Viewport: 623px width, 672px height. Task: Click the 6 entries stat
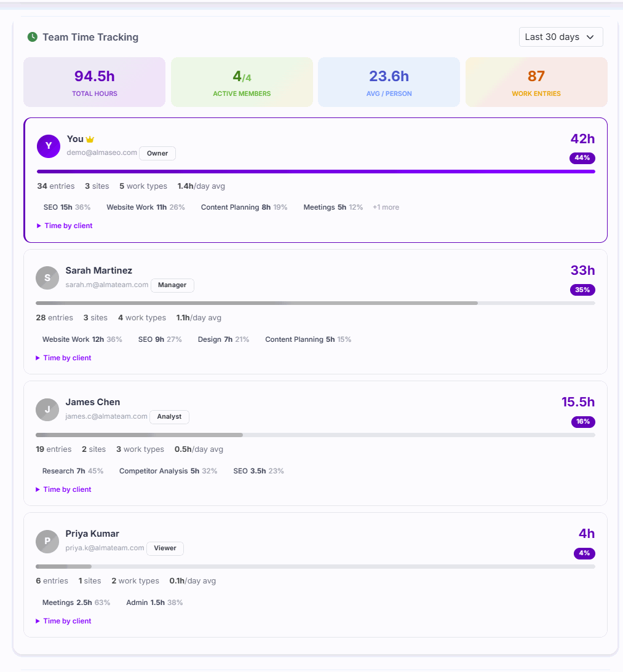pyautogui.click(x=52, y=581)
